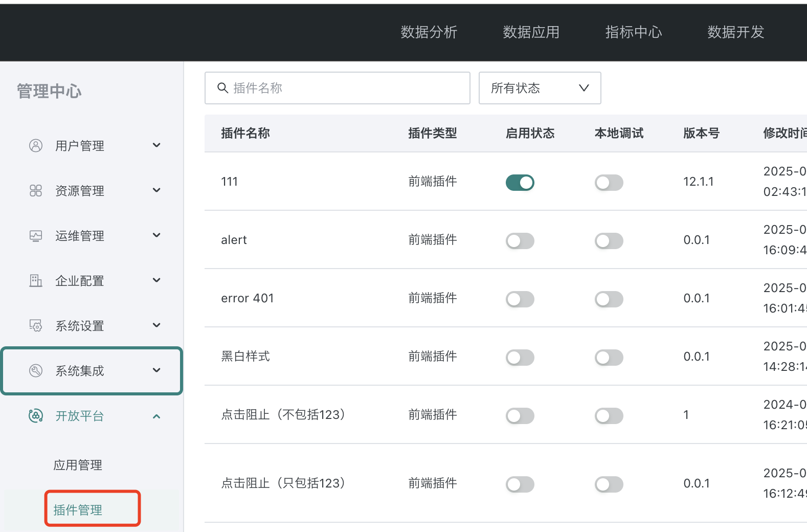Click the 启用状态 column header

[x=530, y=134]
